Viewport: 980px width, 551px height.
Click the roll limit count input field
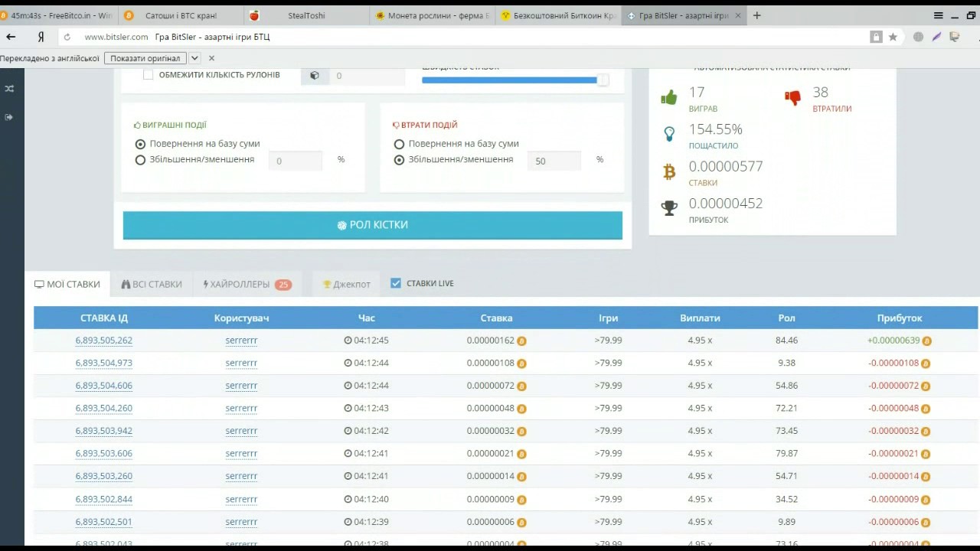click(x=367, y=76)
